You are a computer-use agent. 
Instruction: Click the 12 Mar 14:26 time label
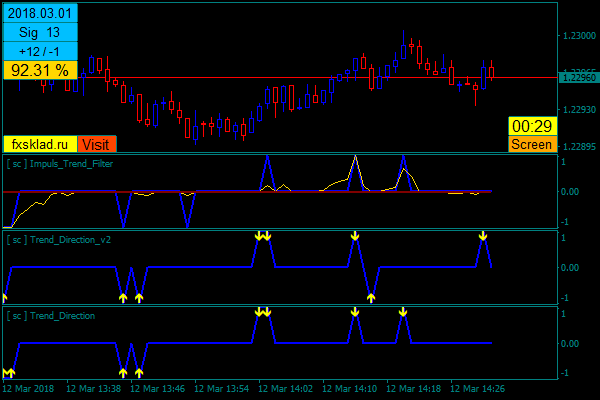click(478, 389)
